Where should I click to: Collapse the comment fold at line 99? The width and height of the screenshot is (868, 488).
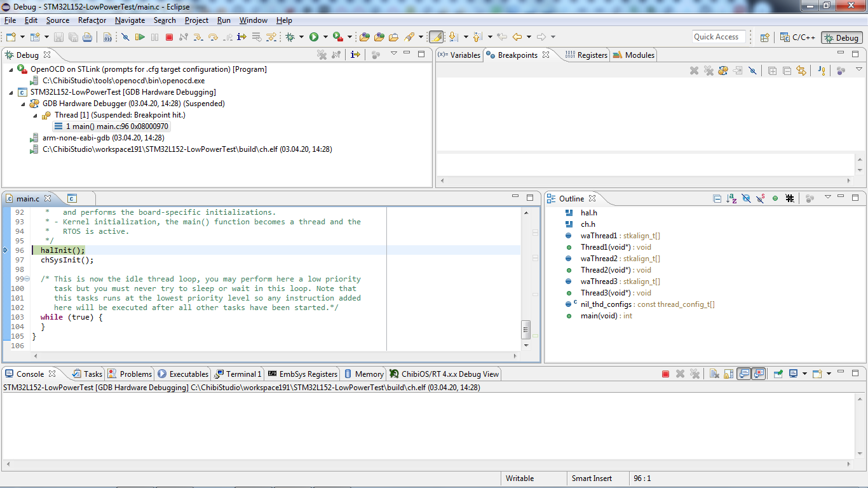coord(27,279)
